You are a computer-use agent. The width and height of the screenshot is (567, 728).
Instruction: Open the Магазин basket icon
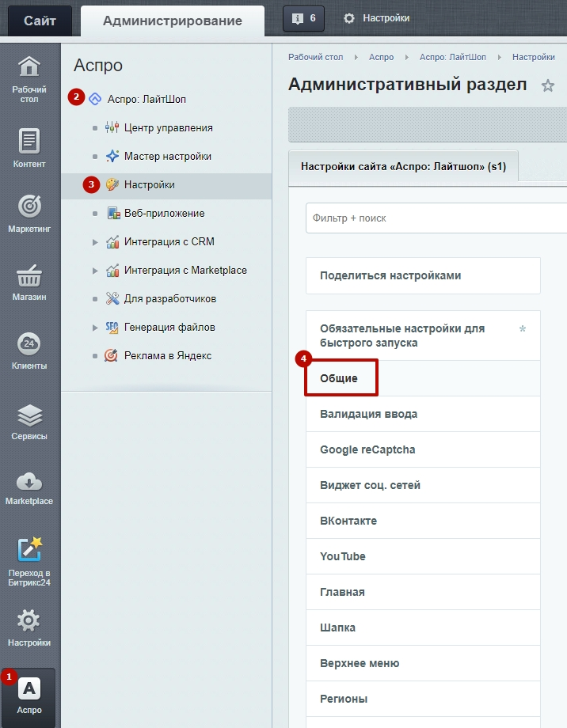[29, 276]
